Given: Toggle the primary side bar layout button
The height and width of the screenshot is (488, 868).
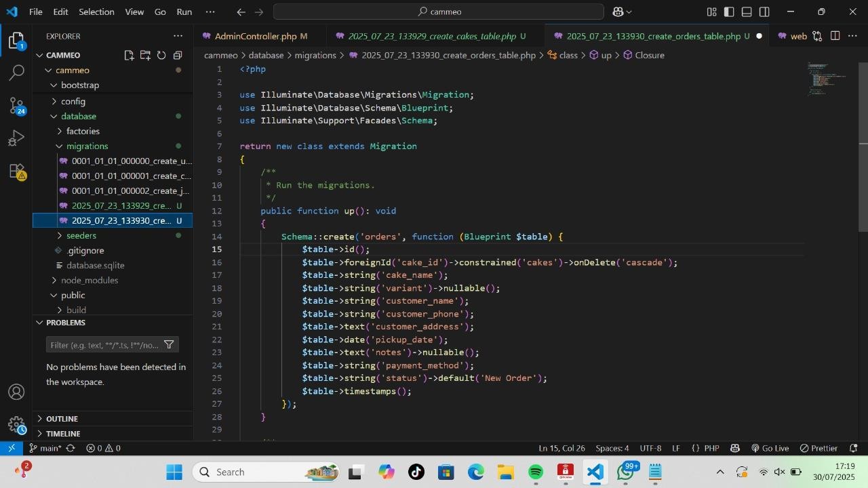Looking at the screenshot, I should pyautogui.click(x=729, y=12).
